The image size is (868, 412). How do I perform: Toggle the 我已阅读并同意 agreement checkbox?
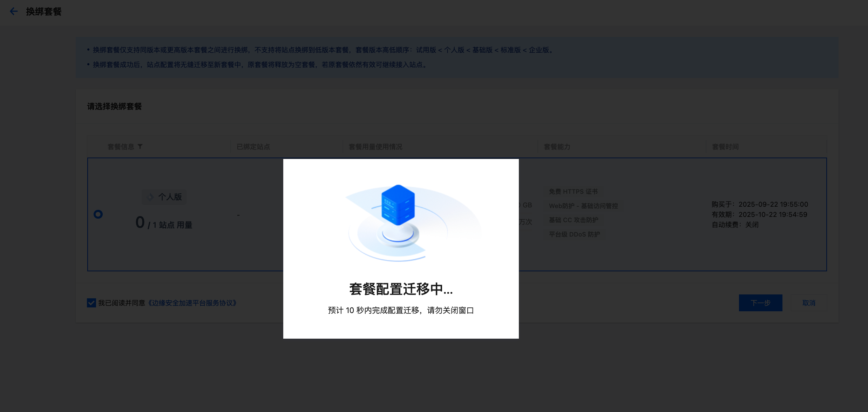pos(91,303)
